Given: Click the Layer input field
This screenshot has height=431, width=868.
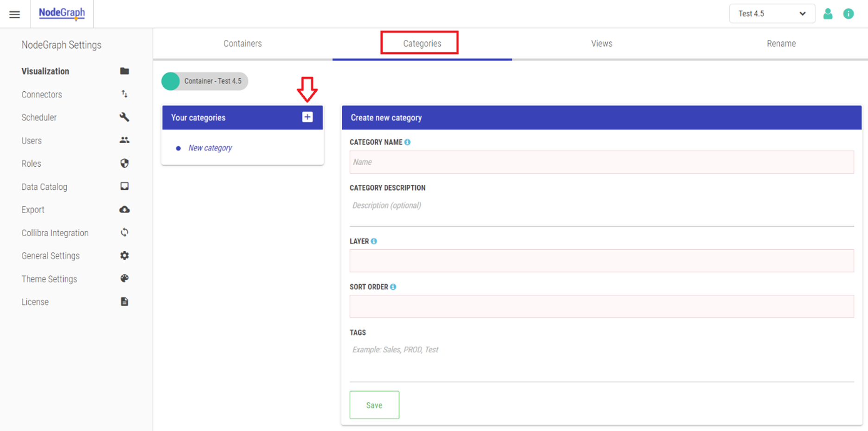Looking at the screenshot, I should click(x=601, y=260).
